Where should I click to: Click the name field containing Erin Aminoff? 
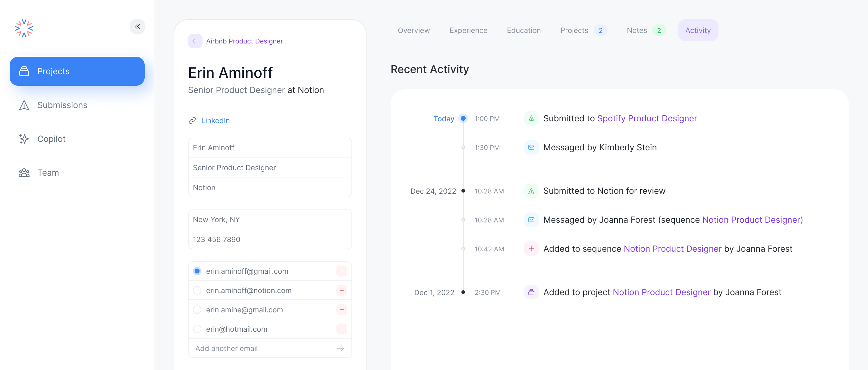(x=270, y=148)
